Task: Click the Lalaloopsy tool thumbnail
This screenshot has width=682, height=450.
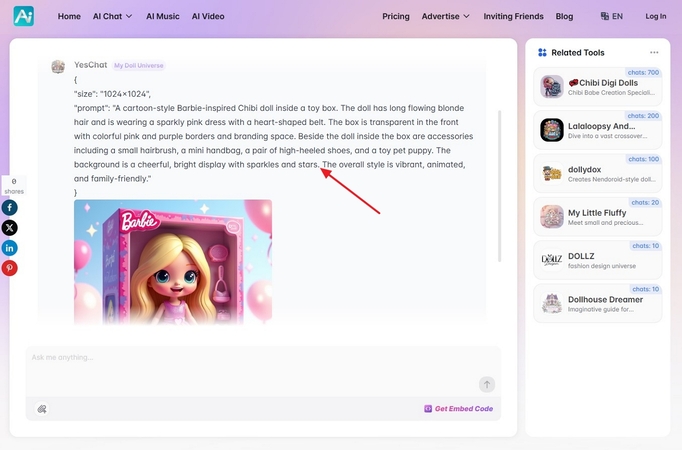Action: click(x=552, y=130)
